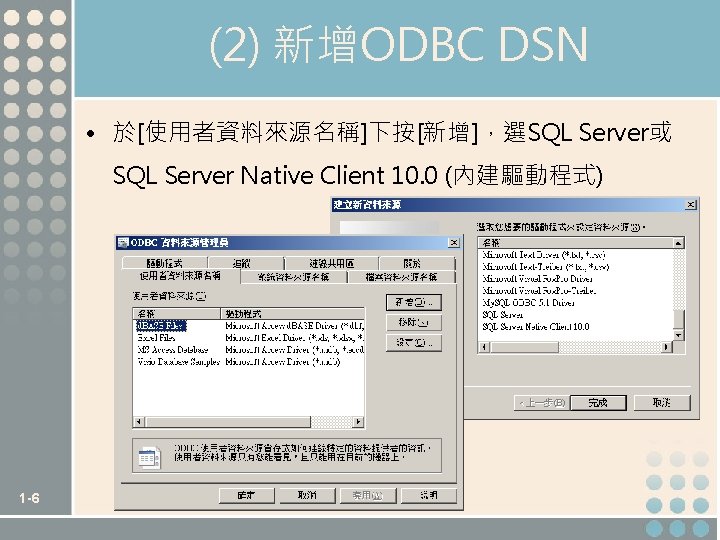The image size is (720, 540).
Task: Click right scroll arrow of driver list
Action: tap(667, 347)
